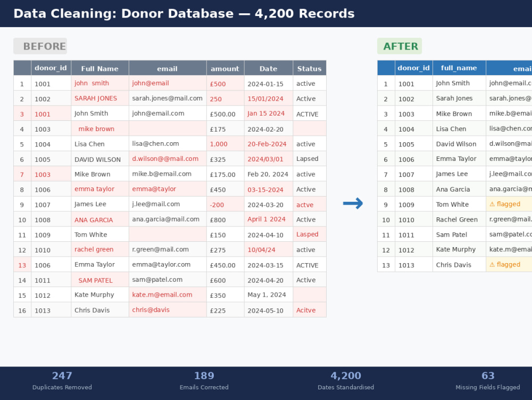532x400 pixels.
Task: Click the '03-15-2024' date cell
Action: click(268, 189)
